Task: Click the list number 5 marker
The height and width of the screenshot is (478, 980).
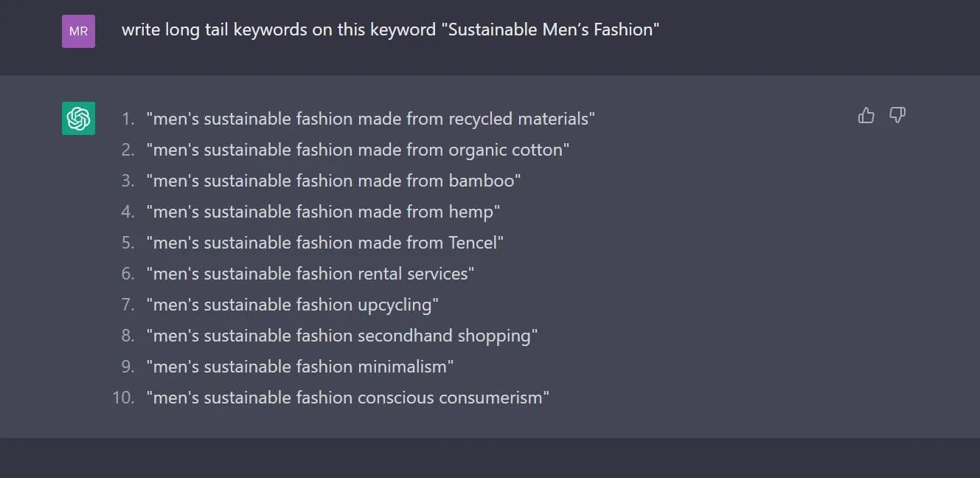Action: point(128,243)
